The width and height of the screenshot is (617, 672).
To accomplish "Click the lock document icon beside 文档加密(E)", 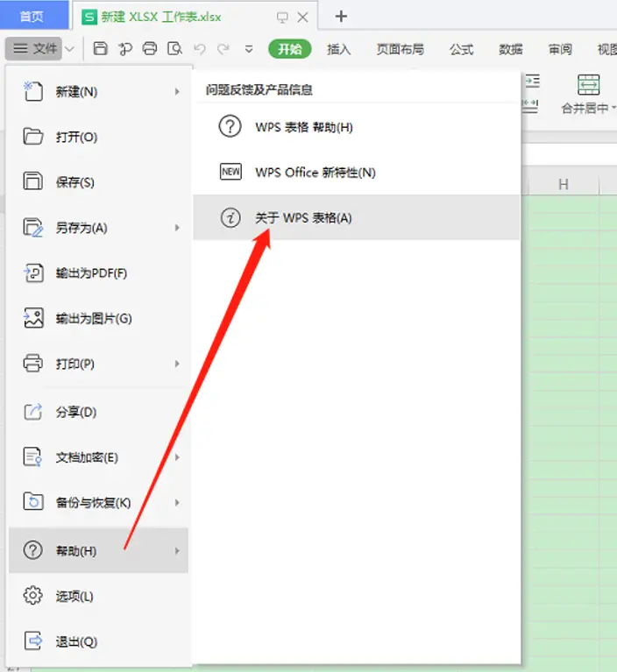I will 33,456.
